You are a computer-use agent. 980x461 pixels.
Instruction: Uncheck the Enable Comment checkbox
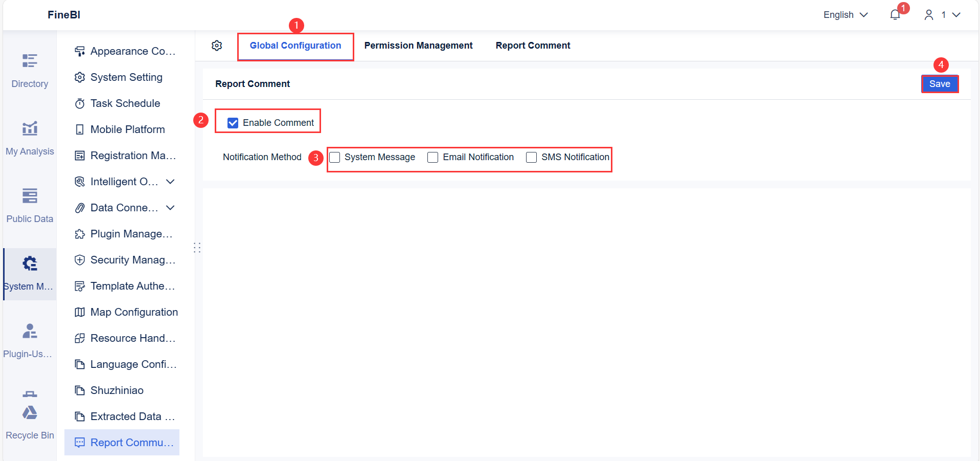[x=233, y=122]
